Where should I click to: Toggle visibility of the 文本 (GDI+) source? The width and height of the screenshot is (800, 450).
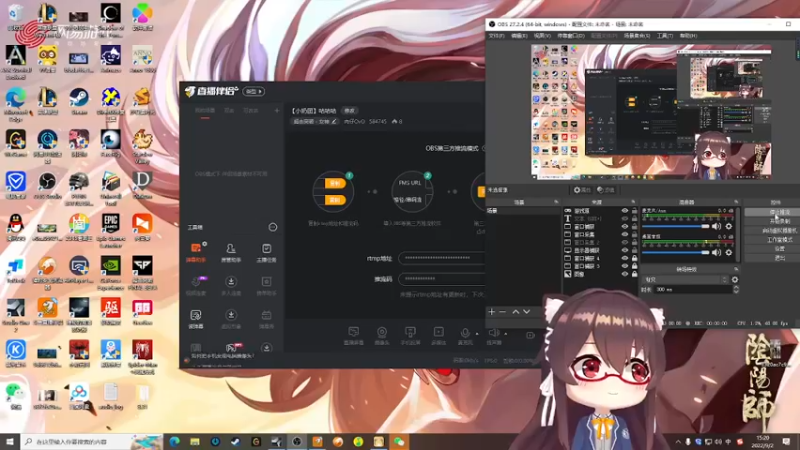(x=624, y=218)
